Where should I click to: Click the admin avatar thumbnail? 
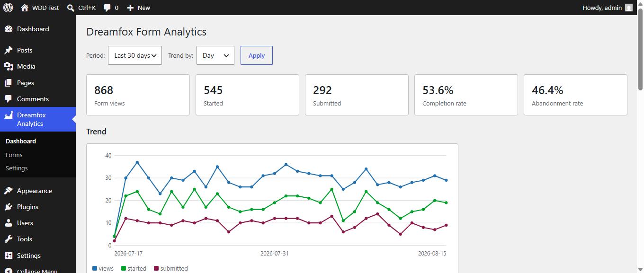629,8
